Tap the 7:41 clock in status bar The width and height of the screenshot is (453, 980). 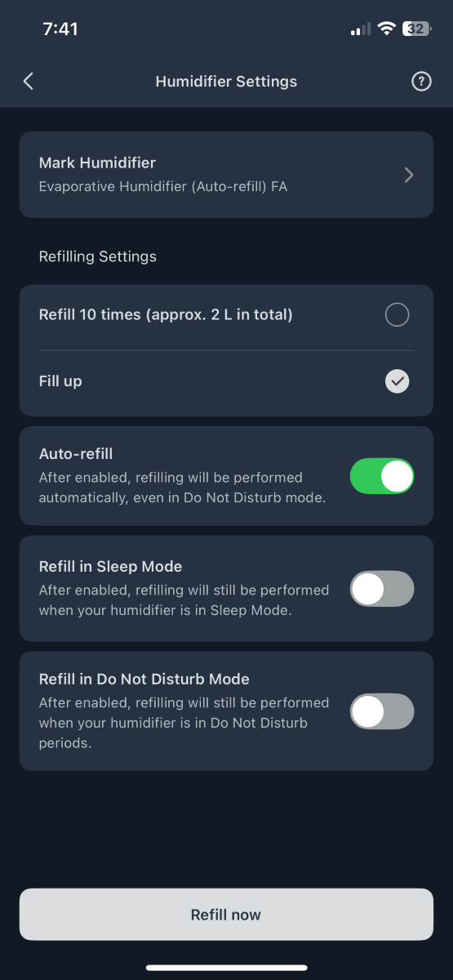pos(60,29)
